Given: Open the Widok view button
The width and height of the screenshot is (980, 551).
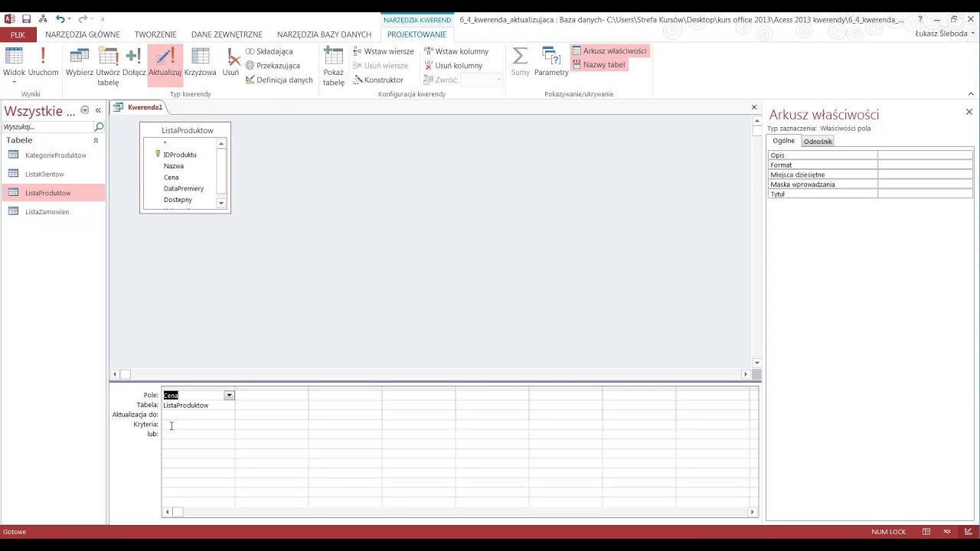Looking at the screenshot, I should (14, 64).
